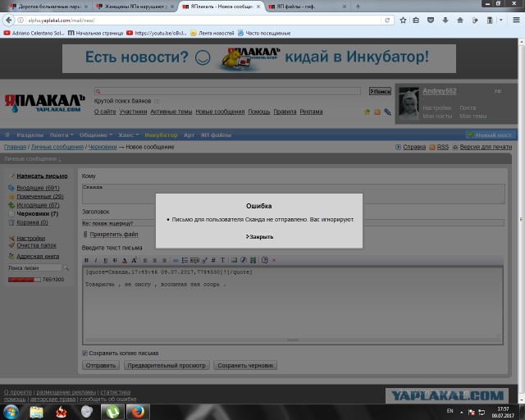
Task: Open Firefox hamburger menu
Action: point(516,21)
